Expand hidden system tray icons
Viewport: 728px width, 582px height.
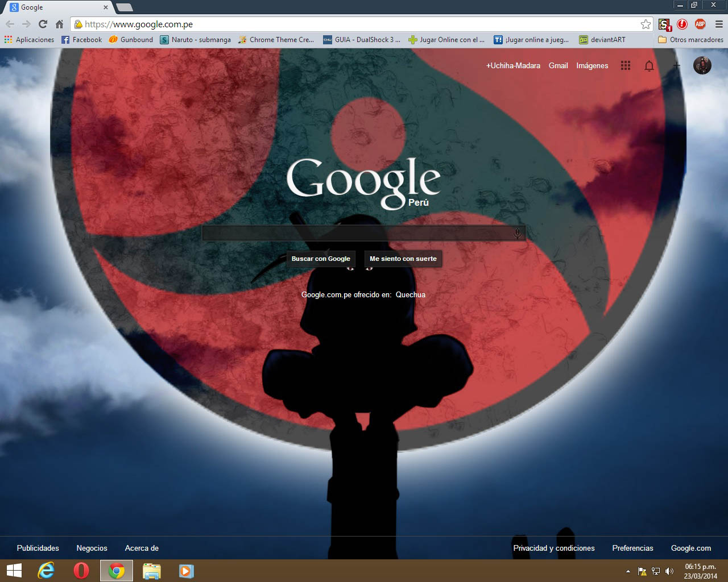tap(628, 571)
